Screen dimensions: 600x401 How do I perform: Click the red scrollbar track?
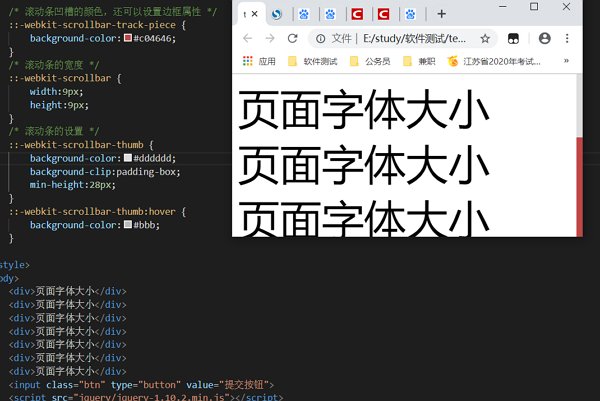(x=579, y=187)
